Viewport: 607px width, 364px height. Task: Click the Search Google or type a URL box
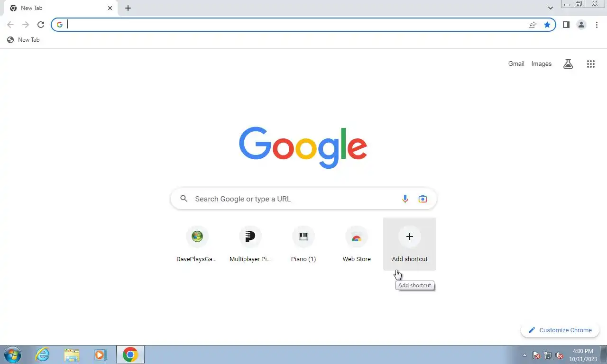pyautogui.click(x=303, y=199)
